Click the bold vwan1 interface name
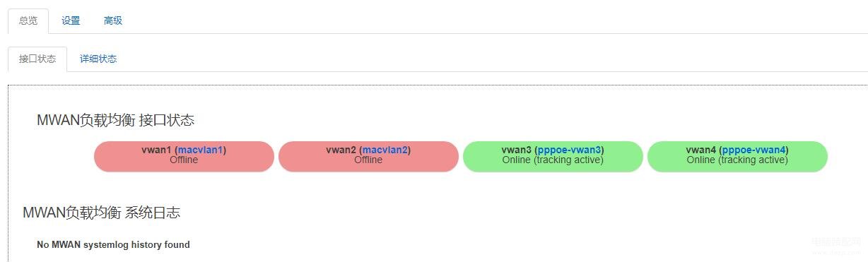 tap(157, 150)
